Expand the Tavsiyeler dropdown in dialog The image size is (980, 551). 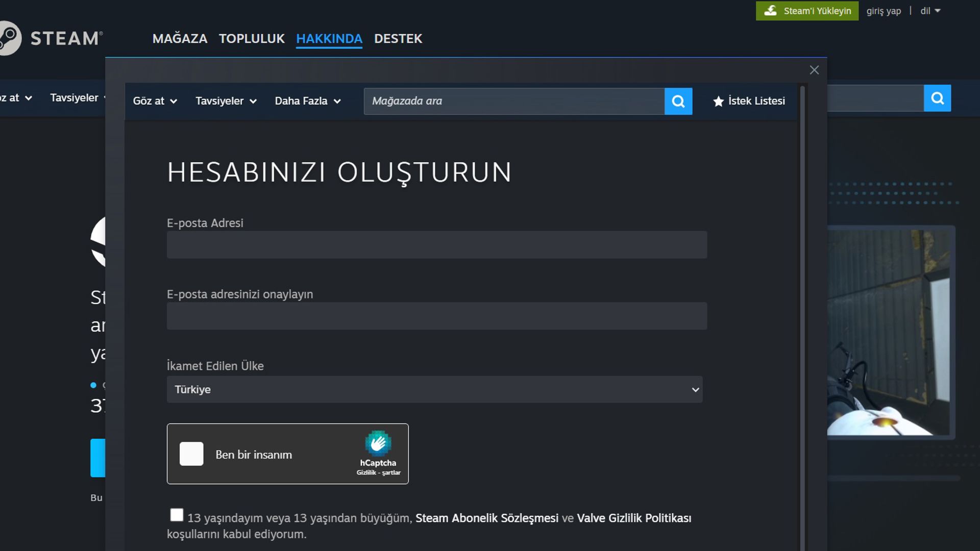[x=226, y=101]
